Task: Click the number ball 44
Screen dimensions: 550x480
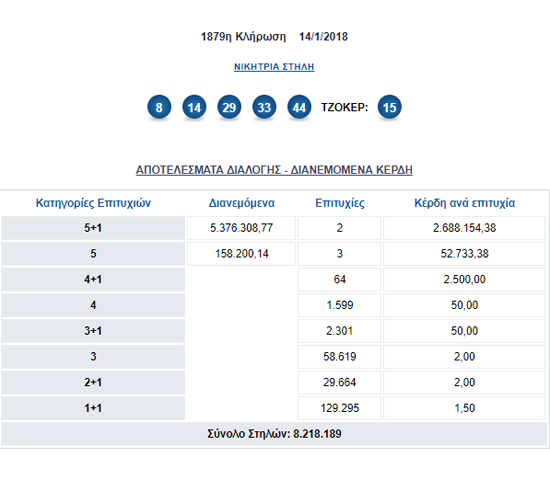Action: coord(299,107)
